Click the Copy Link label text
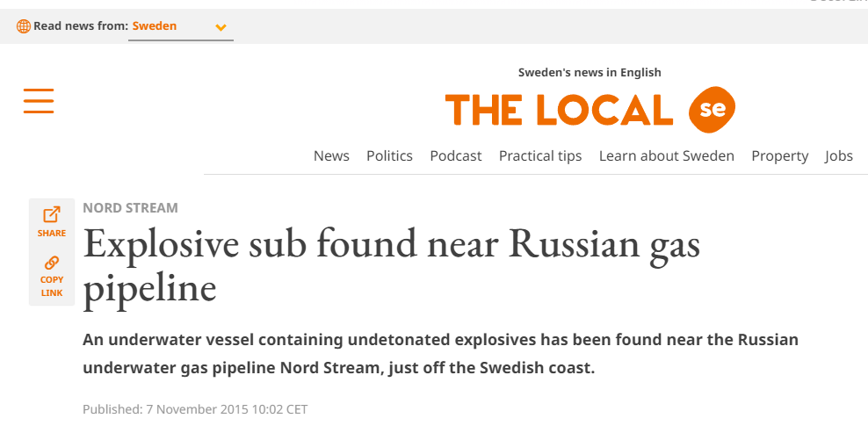The image size is (868, 440). 52,286
